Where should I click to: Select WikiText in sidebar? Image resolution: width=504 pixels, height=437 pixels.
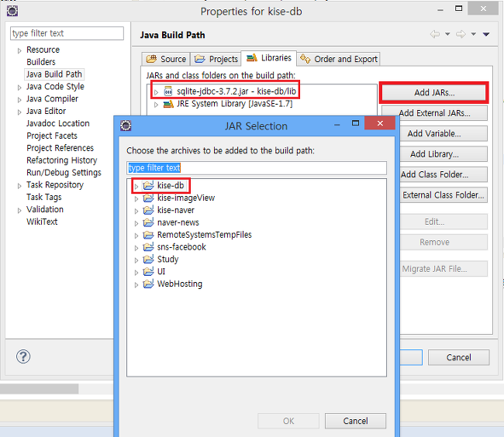pos(42,222)
